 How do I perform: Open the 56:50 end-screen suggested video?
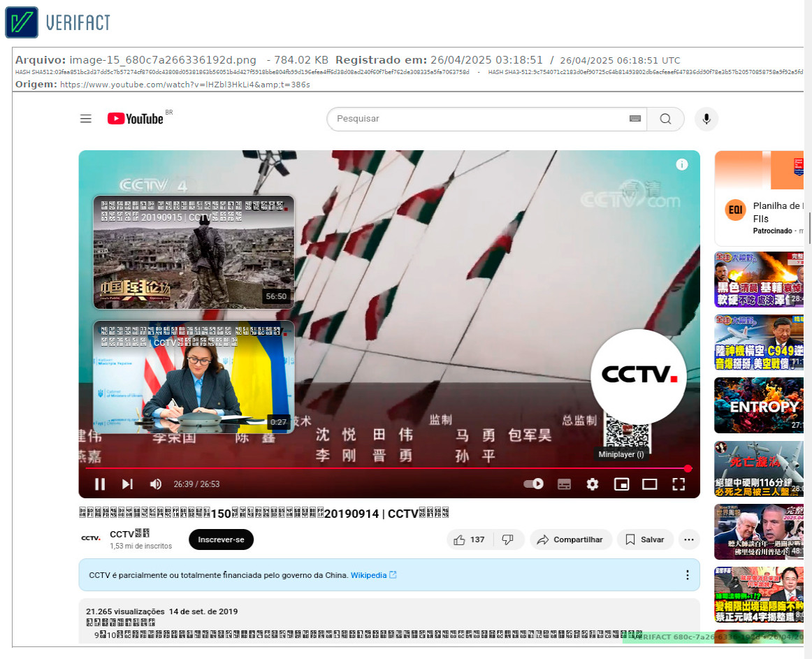coord(194,252)
